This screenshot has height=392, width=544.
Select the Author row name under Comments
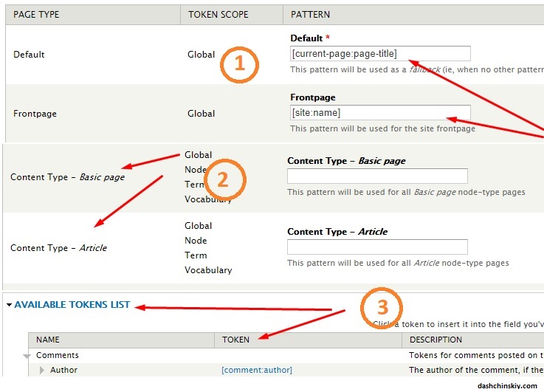(63, 370)
